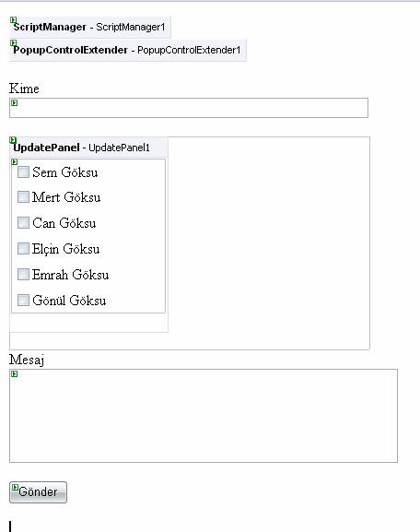
Task: Click the green glyph in the Kime textbox
Action: [14, 102]
